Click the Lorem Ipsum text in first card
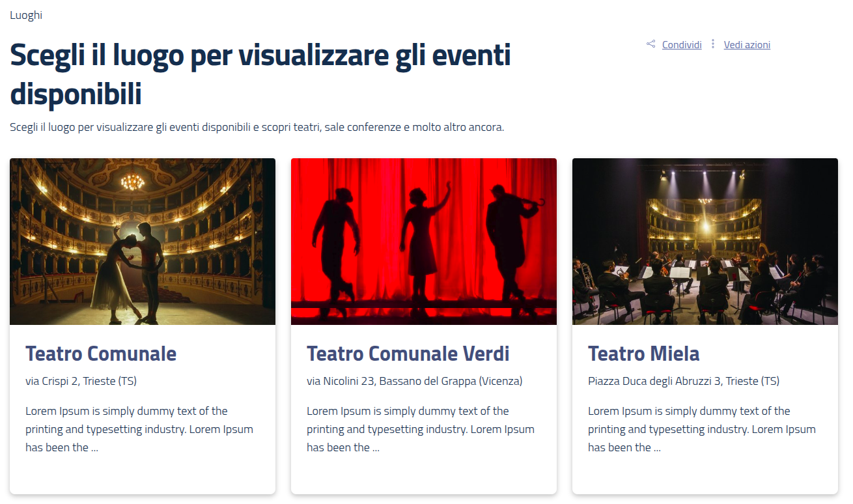The image size is (853, 504). [x=139, y=429]
